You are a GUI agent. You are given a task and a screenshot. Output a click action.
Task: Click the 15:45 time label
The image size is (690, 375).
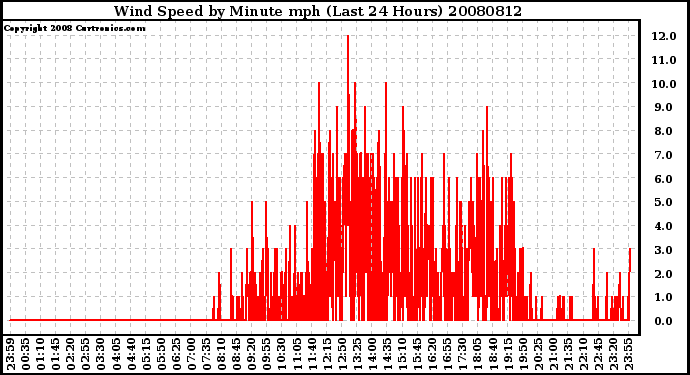(x=417, y=355)
